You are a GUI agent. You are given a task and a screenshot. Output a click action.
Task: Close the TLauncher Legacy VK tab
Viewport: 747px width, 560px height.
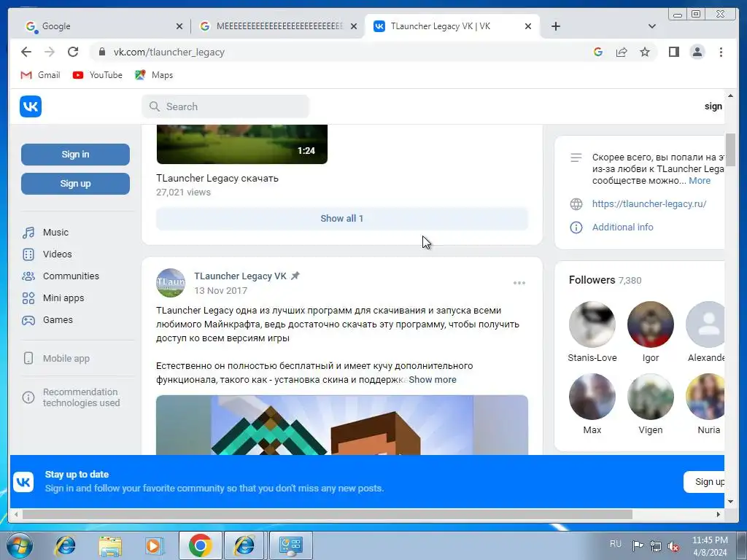528,26
